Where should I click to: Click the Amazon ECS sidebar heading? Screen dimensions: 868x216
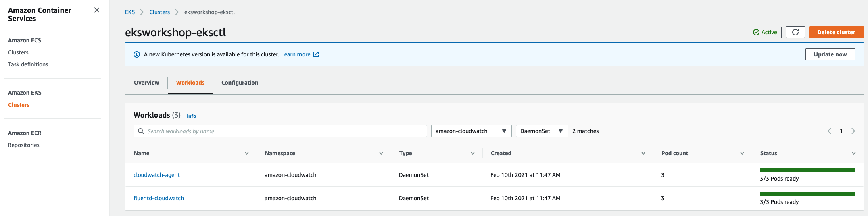point(25,40)
